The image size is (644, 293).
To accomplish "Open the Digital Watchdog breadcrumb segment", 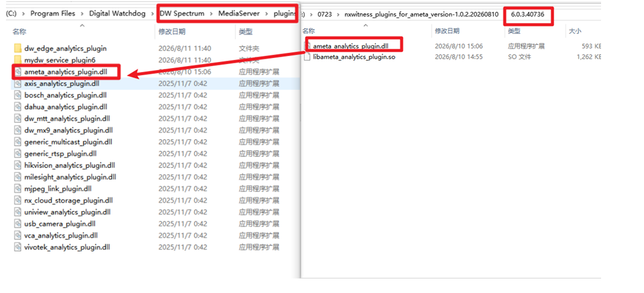I will (118, 14).
